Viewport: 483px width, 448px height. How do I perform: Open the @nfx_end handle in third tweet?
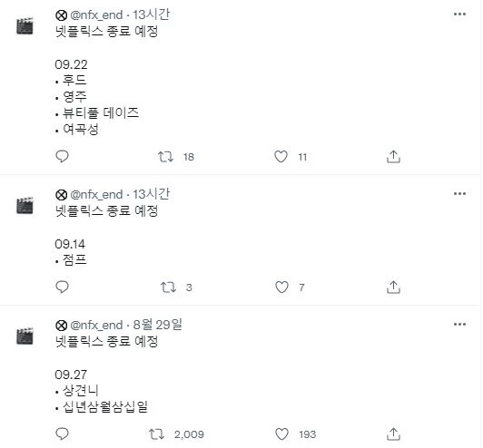click(x=96, y=326)
